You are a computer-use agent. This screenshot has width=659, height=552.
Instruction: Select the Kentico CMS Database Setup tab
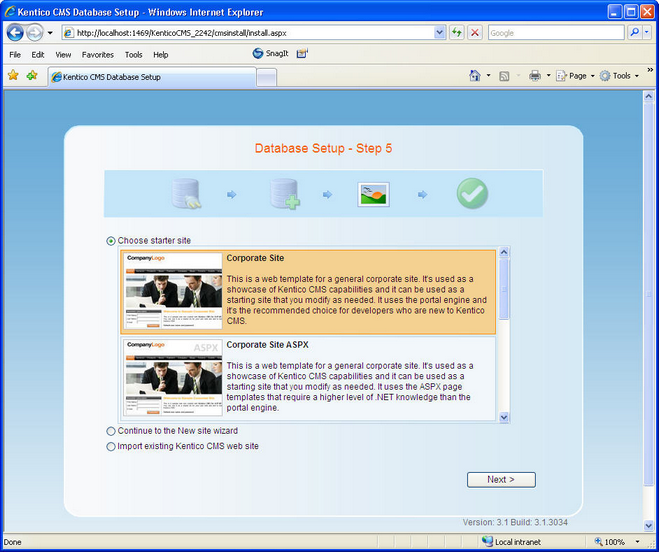coord(152,77)
